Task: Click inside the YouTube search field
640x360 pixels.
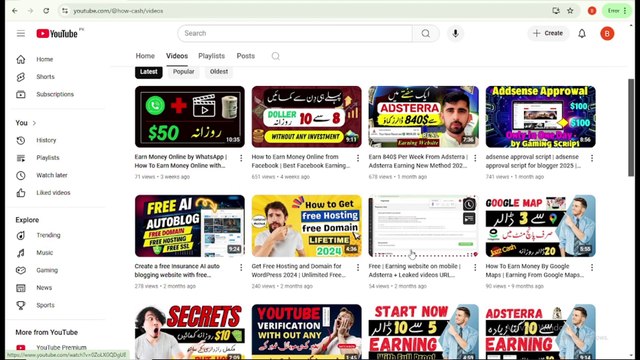Action: coord(295,33)
